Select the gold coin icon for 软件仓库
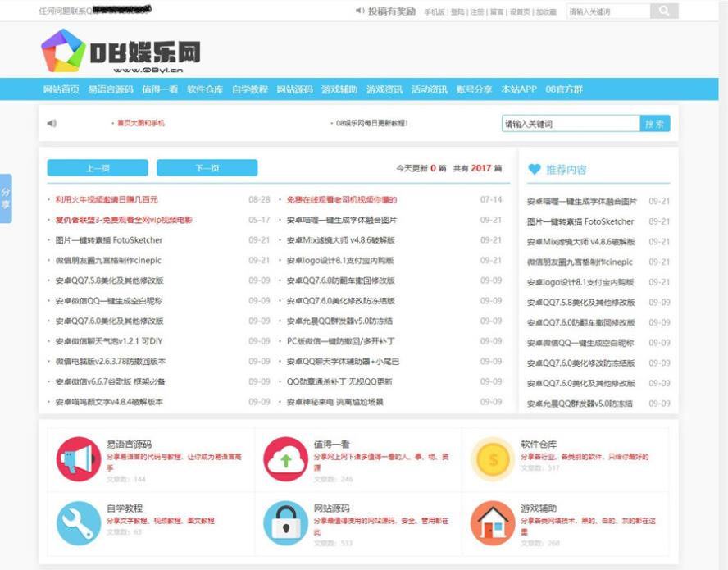Image resolution: width=728 pixels, height=570 pixels. [x=494, y=458]
